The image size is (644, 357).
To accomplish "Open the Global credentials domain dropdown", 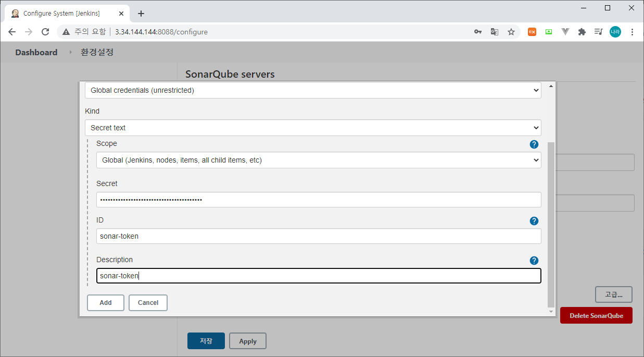I will [x=313, y=90].
